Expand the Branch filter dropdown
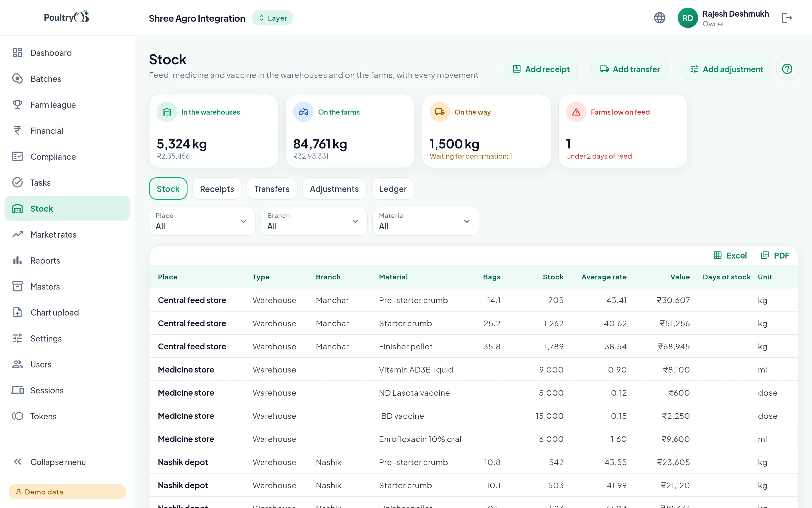 pyautogui.click(x=314, y=221)
